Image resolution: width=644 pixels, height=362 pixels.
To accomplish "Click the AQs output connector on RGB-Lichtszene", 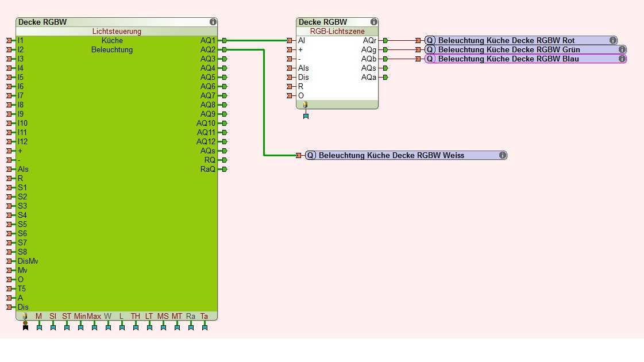I will (385, 68).
